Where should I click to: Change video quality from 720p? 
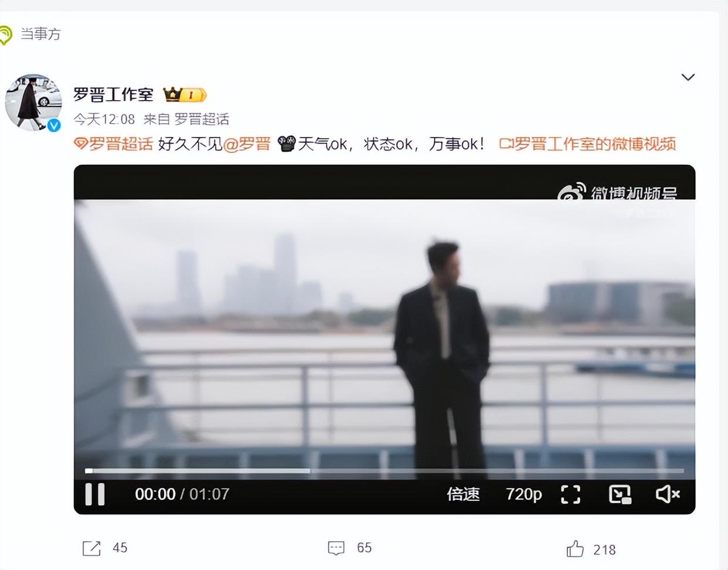(523, 494)
